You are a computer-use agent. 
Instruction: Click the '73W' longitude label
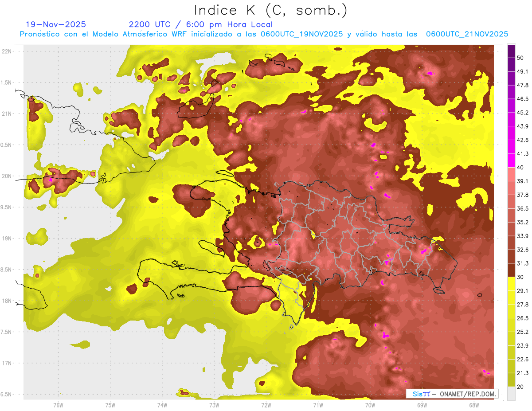[x=214, y=405]
